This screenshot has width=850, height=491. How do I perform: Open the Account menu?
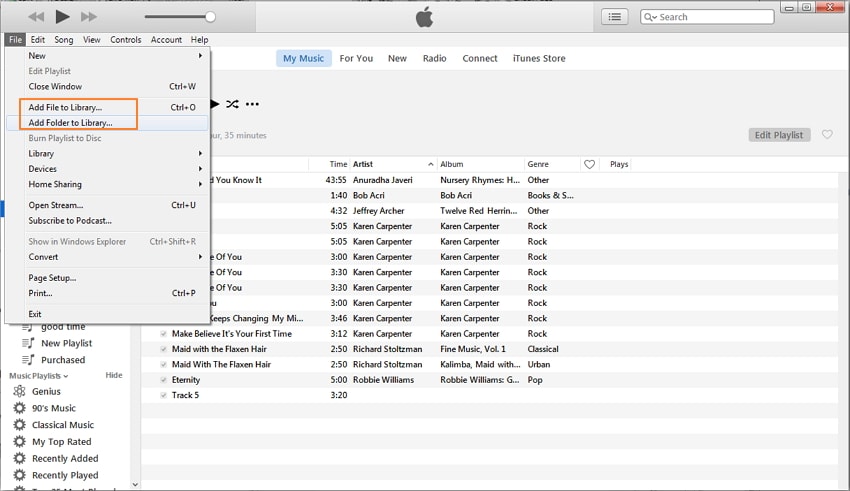pos(166,40)
